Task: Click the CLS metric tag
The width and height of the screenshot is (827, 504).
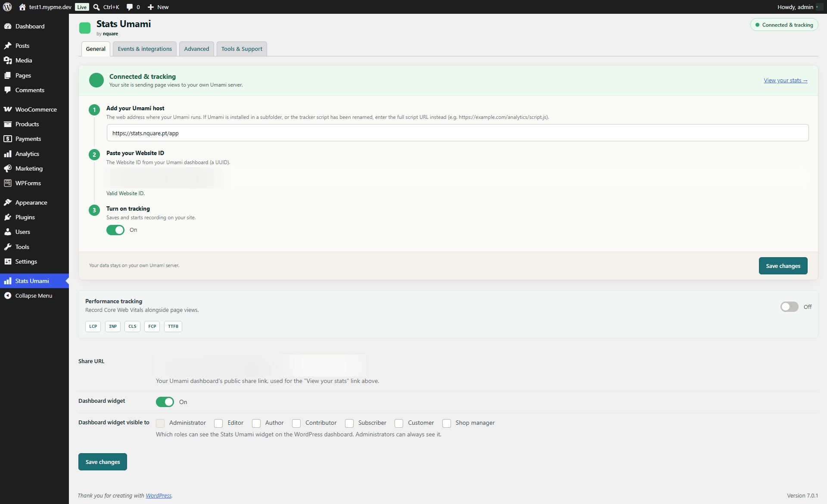Action: point(132,327)
